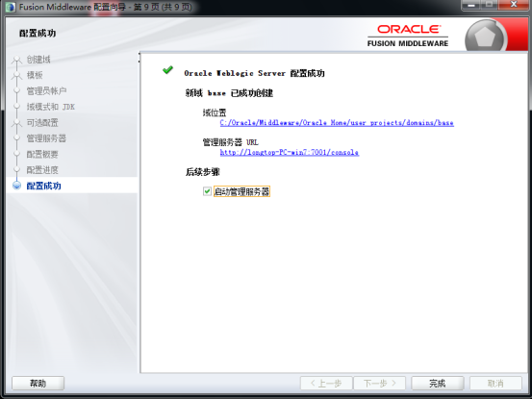532x399 pixels.
Task: Select the highlighted 配置成功 step
Action: pos(43,186)
